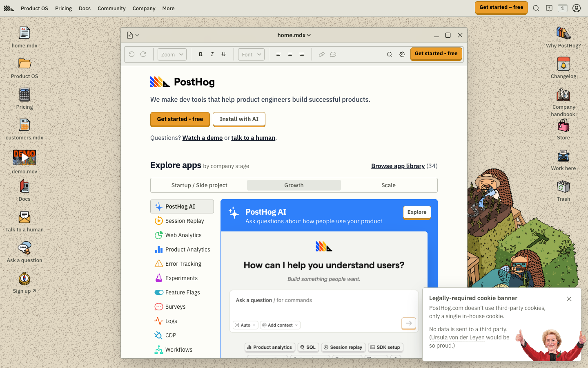588x368 pixels.
Task: Open the Community menu in the navigation
Action: point(111,8)
